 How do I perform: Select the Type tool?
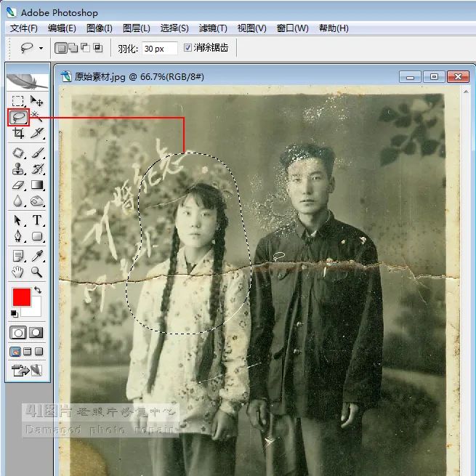[37, 220]
